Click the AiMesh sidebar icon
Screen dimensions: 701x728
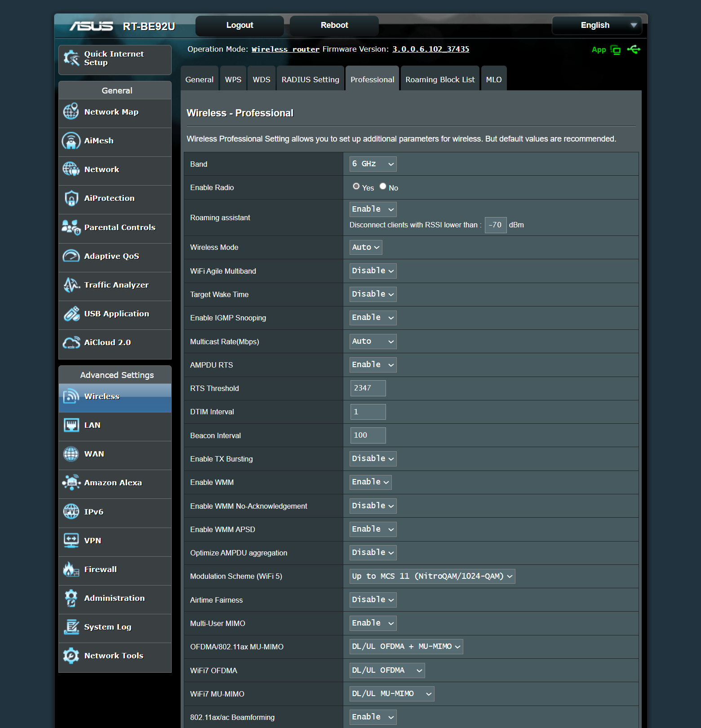pyautogui.click(x=71, y=140)
